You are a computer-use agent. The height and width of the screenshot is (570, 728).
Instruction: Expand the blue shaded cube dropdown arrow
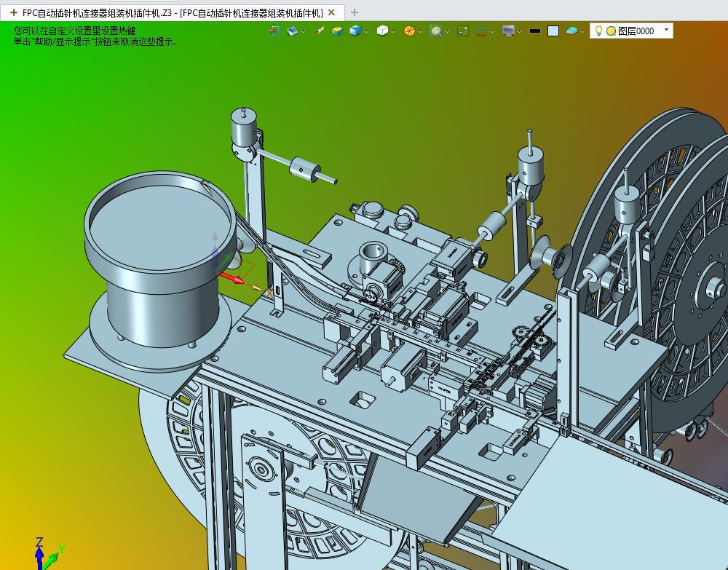pos(366,31)
